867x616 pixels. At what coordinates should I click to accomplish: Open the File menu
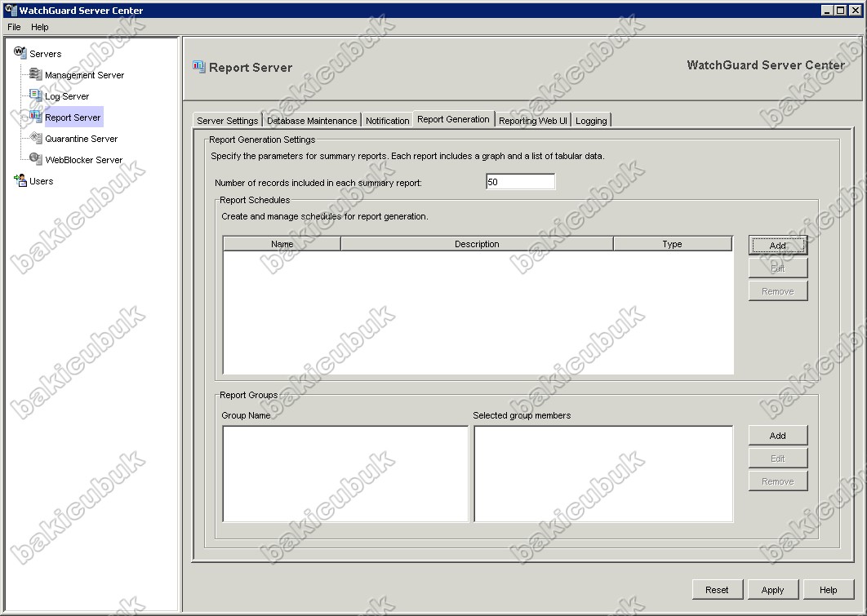pos(14,27)
